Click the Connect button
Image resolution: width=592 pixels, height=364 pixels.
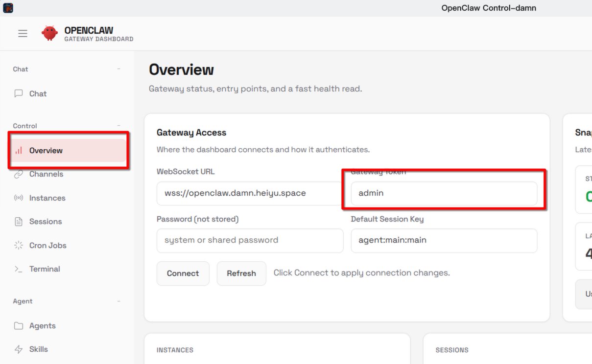pos(183,273)
